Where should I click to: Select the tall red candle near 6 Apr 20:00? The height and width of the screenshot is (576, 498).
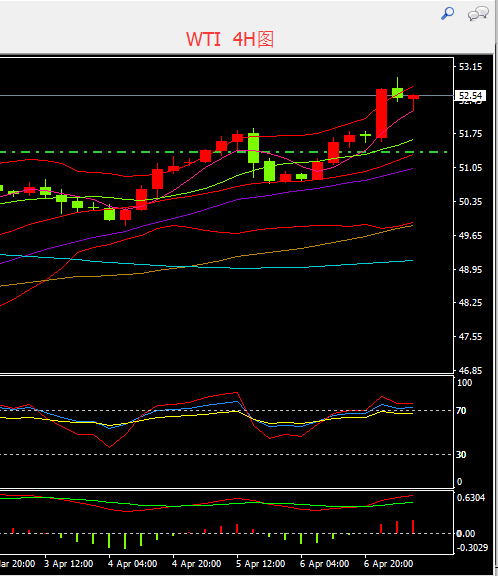(381, 114)
